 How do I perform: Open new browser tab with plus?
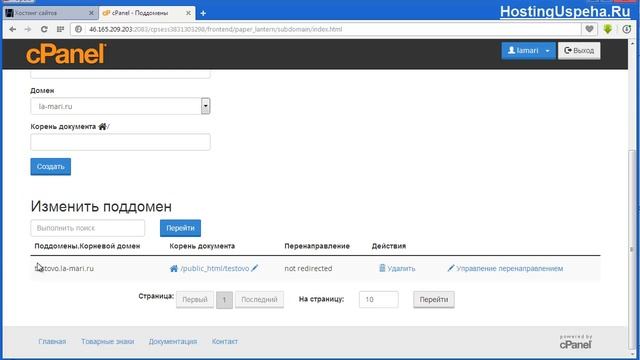coord(203,13)
